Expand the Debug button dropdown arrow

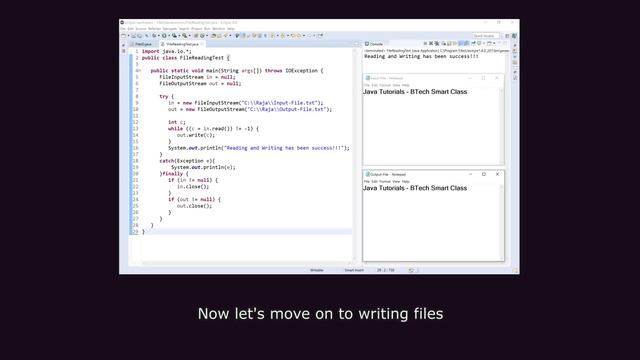(x=159, y=36)
